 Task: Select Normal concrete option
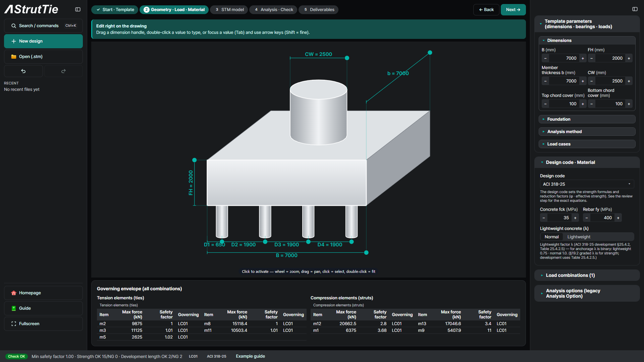click(x=552, y=237)
